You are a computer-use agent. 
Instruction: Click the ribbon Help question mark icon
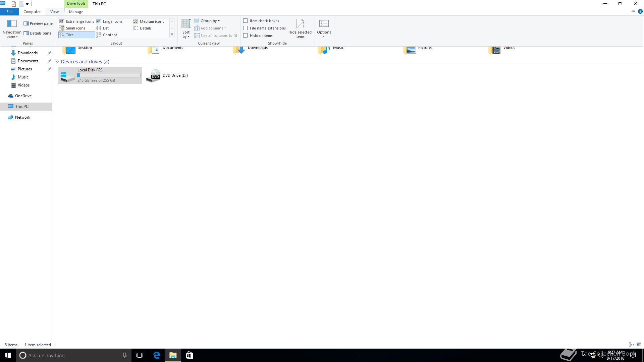(x=640, y=11)
